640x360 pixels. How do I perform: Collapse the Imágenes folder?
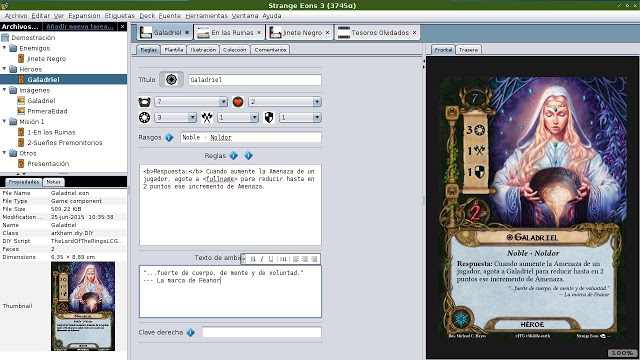4,90
